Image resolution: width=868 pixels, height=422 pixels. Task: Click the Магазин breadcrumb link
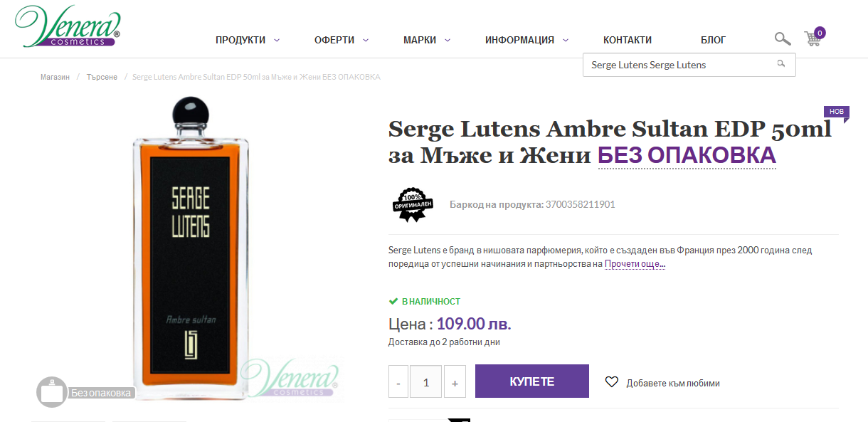coord(55,77)
